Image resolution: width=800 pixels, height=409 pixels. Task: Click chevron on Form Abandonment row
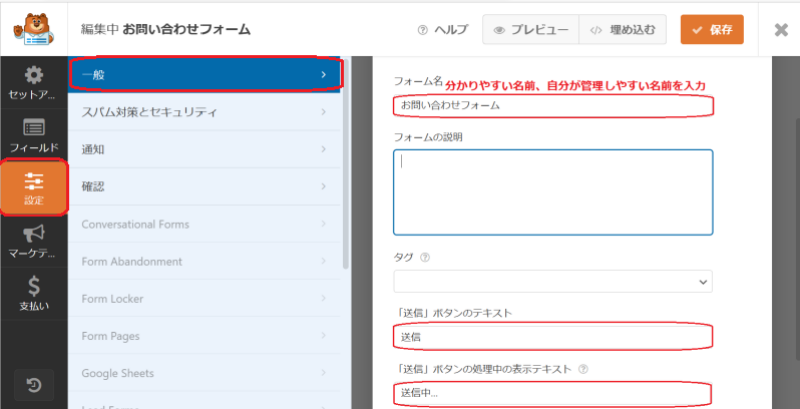click(323, 261)
